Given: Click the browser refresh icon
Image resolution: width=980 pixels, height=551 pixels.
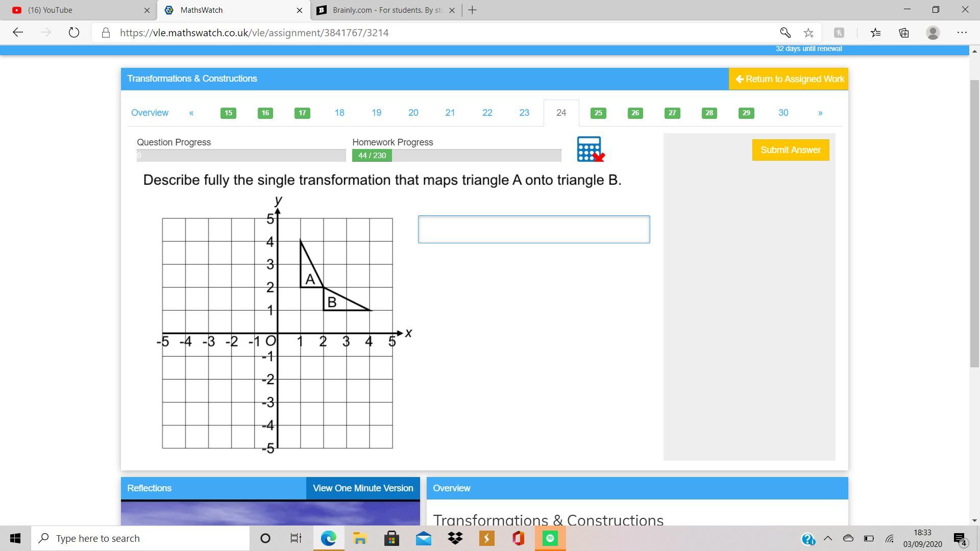Looking at the screenshot, I should tap(74, 33).
